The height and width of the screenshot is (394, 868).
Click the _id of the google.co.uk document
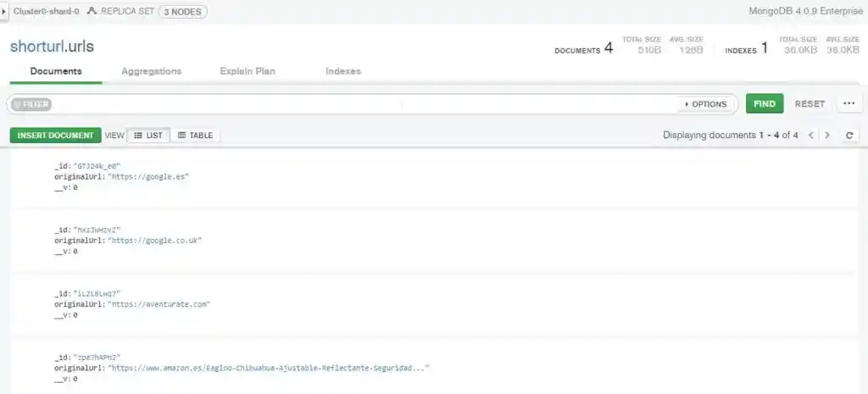point(97,230)
